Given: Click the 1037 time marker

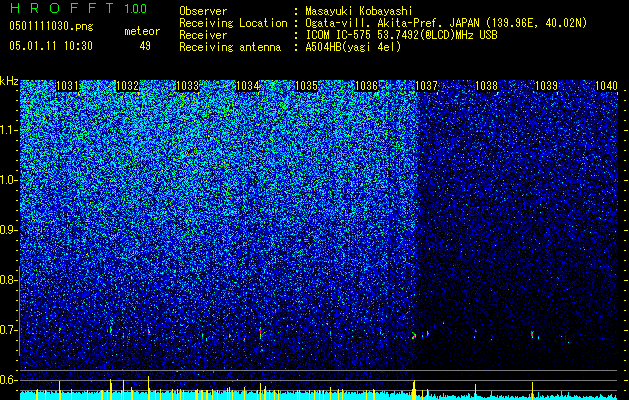Looking at the screenshot, I should 426,86.
